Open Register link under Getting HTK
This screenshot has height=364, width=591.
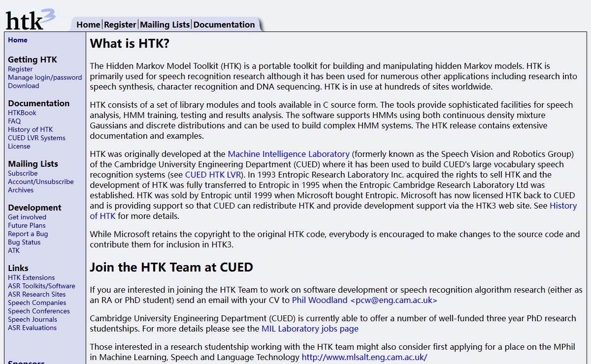pos(20,69)
